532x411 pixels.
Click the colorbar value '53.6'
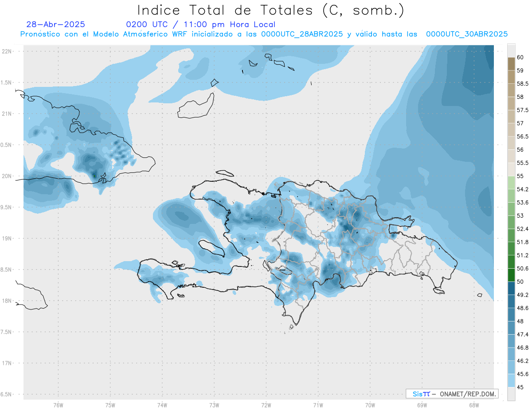pos(523,203)
